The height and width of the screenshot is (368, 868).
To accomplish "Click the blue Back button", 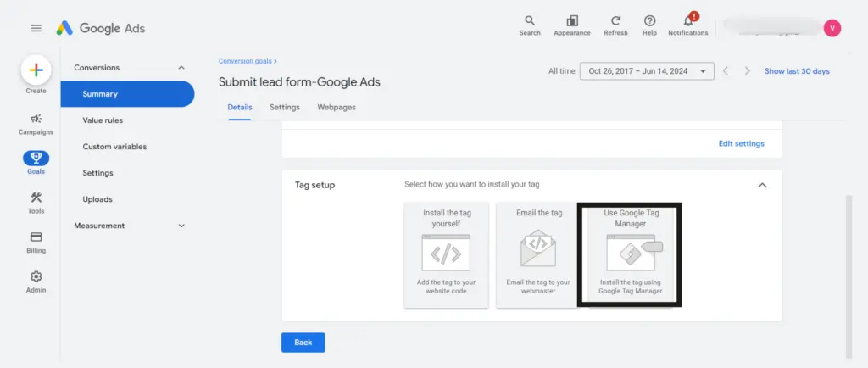I will tap(303, 343).
